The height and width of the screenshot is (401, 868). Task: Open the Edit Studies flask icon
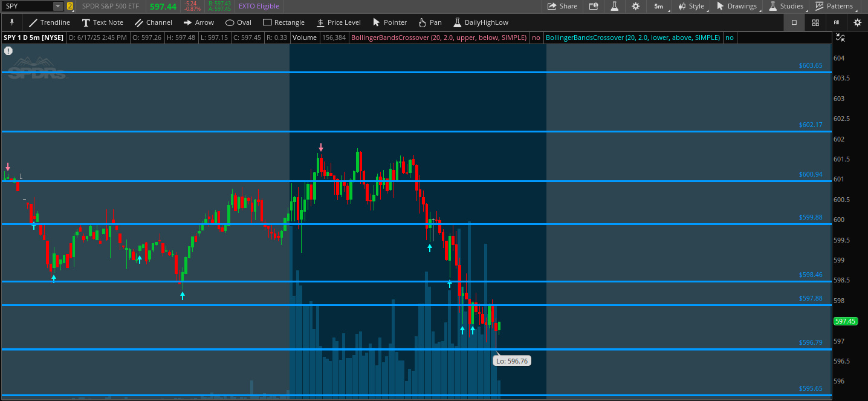click(x=615, y=6)
